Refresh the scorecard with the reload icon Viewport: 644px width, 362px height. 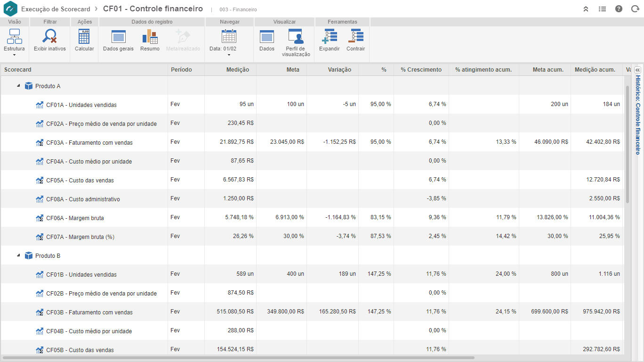635,9
